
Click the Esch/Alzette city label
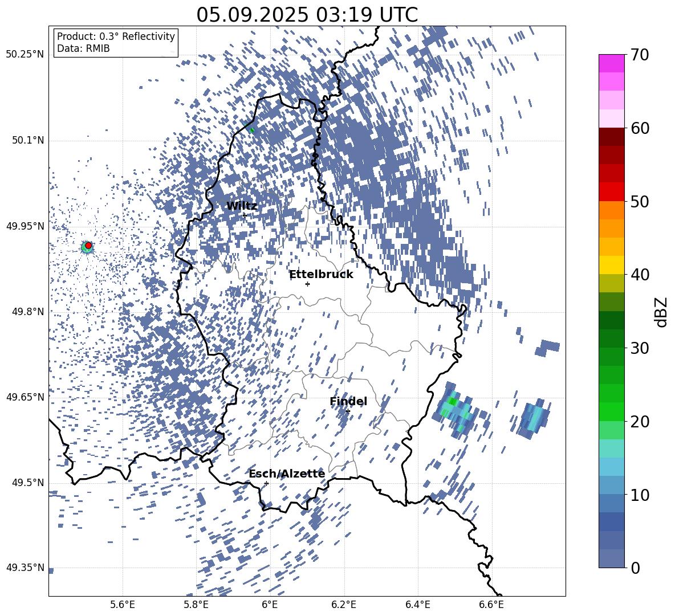[287, 474]
